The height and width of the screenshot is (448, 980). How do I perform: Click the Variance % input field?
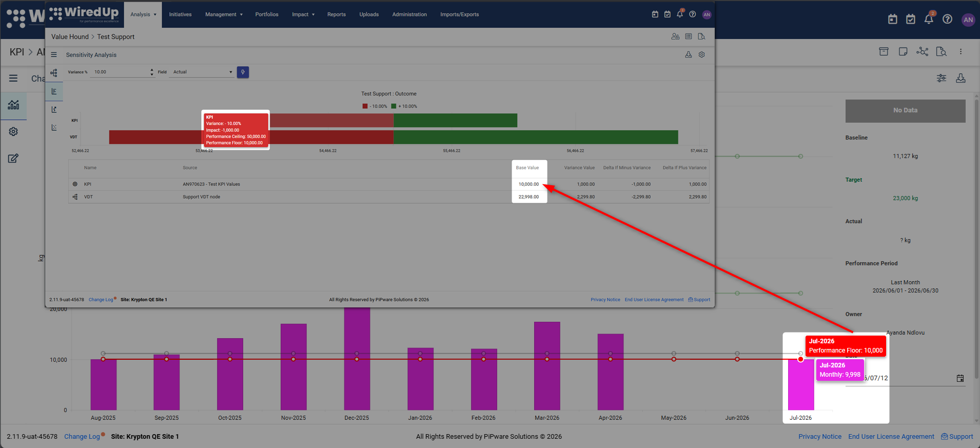tap(120, 72)
